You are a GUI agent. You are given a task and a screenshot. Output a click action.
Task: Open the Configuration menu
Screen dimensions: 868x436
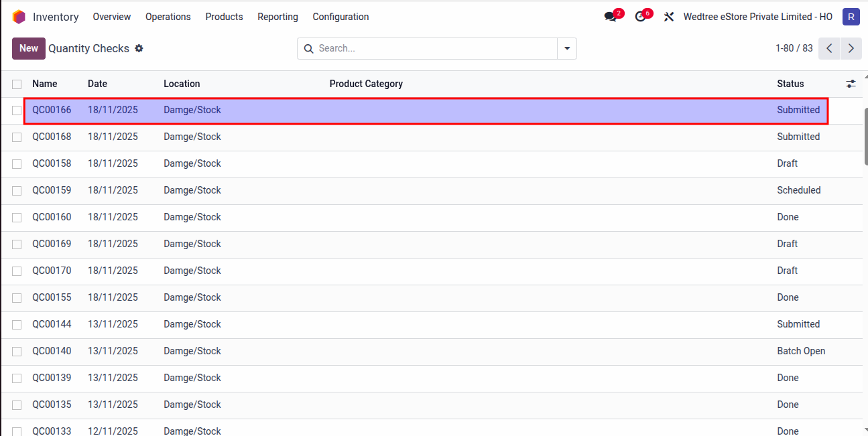pos(340,17)
